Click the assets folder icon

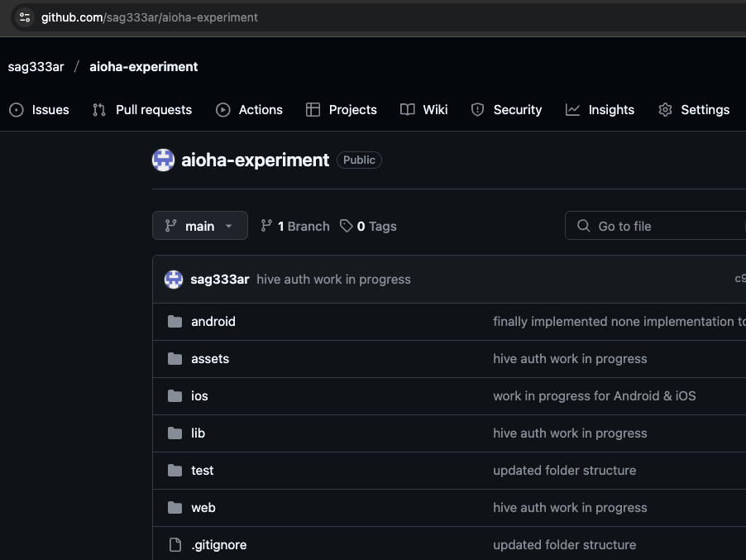click(175, 359)
